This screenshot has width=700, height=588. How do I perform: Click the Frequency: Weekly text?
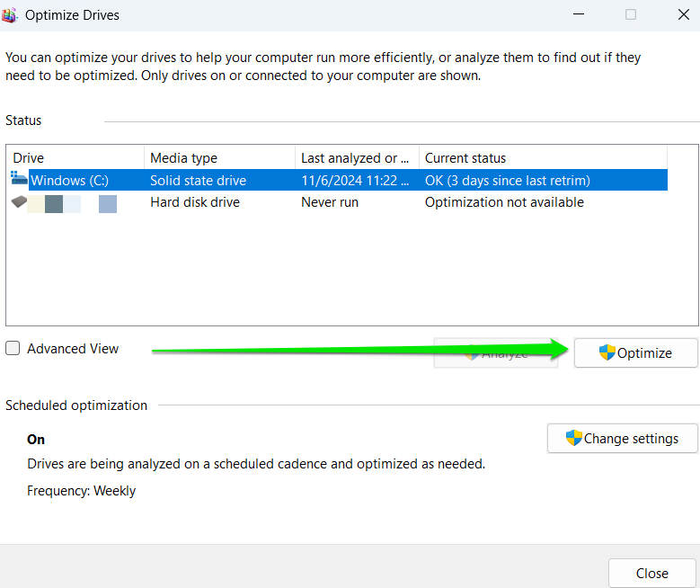pyautogui.click(x=81, y=491)
